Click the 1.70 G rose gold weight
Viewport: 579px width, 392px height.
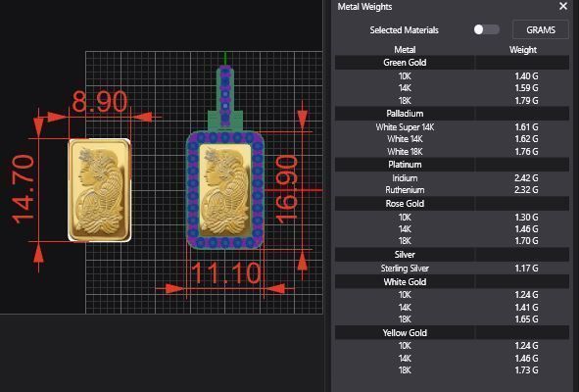[x=526, y=241]
